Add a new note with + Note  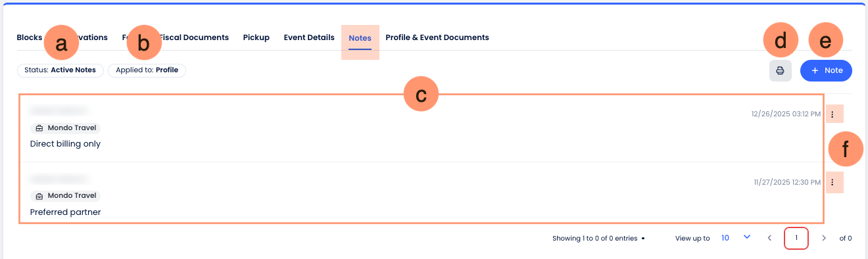(x=826, y=70)
